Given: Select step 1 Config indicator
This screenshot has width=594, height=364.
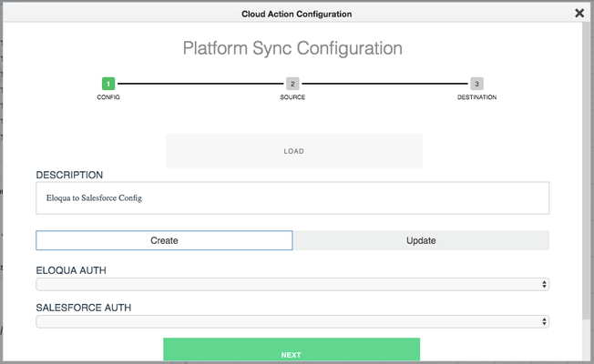Looking at the screenshot, I should click(x=108, y=84).
